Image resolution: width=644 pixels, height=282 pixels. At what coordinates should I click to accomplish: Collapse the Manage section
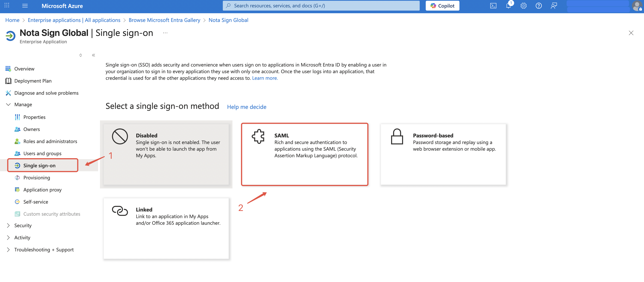click(x=8, y=105)
